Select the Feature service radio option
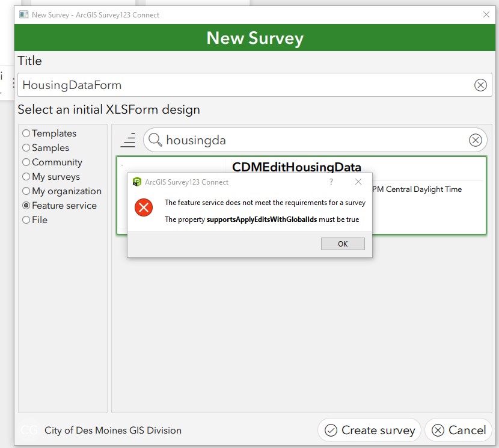 coord(26,206)
